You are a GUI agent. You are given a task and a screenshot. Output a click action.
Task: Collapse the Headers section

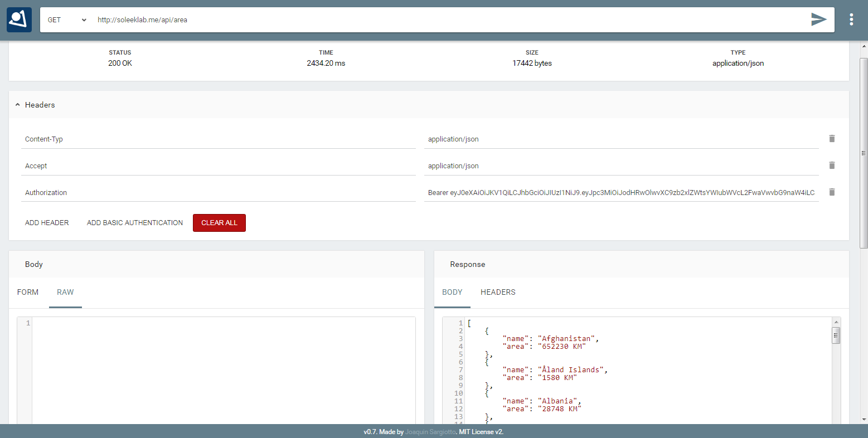[18, 105]
